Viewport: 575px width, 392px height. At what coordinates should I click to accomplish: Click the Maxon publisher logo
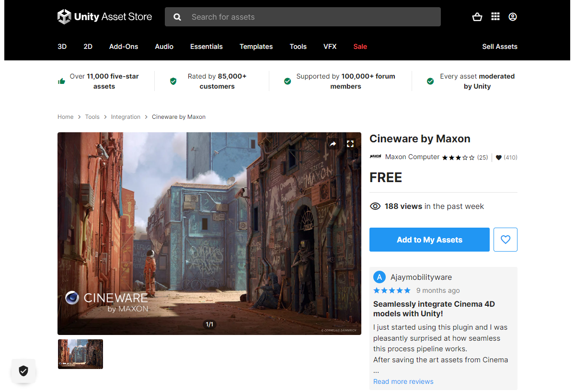coord(376,157)
